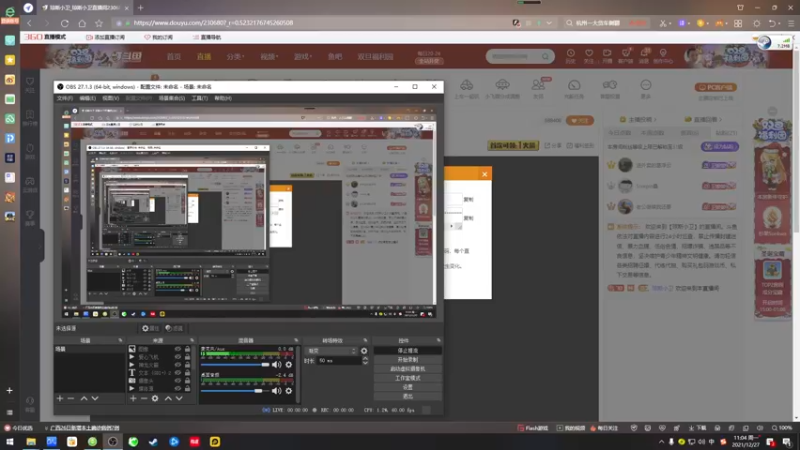This screenshot has height=450, width=800.
Task: Open microphone/Aux audio settings gear
Action: pyautogui.click(x=289, y=365)
